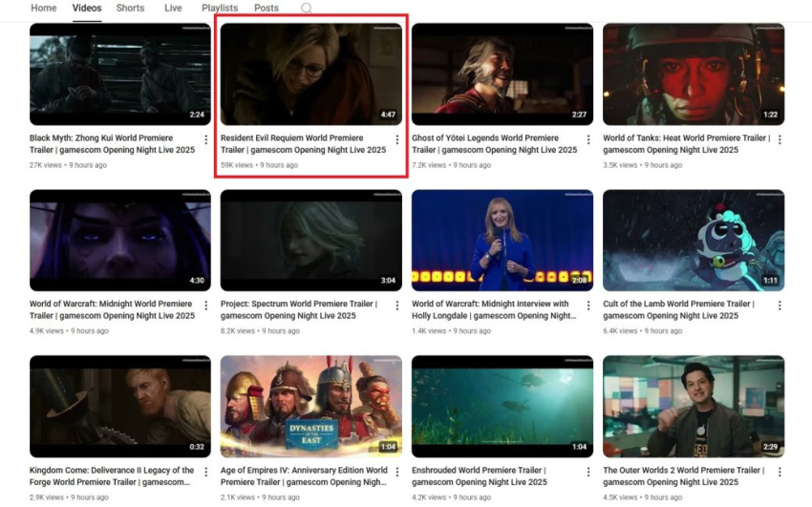Play the Age of Empires IV Dynasties thumbnail
This screenshot has height=507, width=812.
coord(310,406)
